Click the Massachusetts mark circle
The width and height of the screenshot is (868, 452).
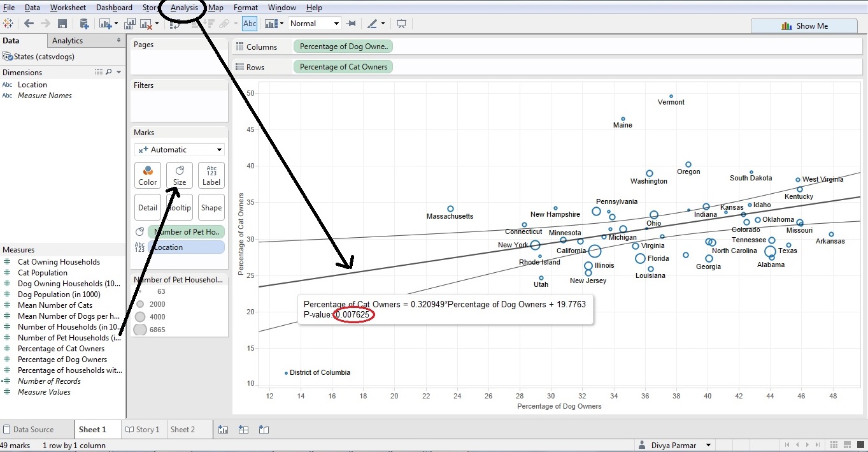[x=450, y=208]
